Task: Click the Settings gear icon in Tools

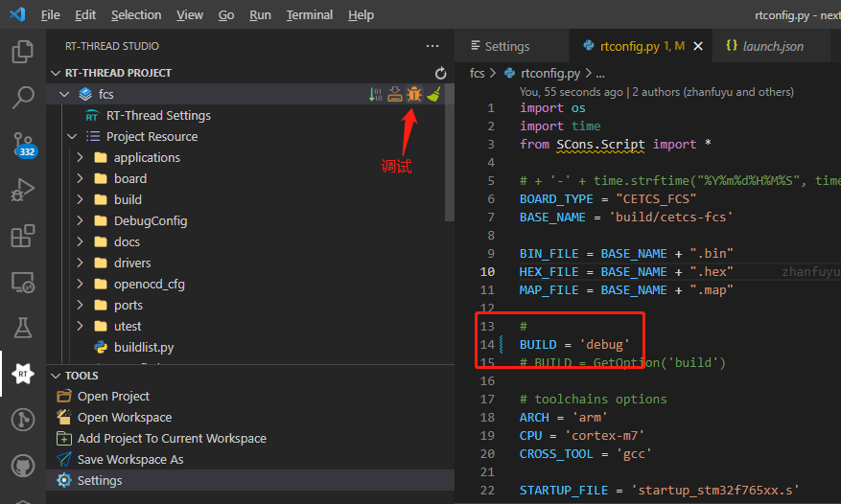Action: (x=64, y=480)
